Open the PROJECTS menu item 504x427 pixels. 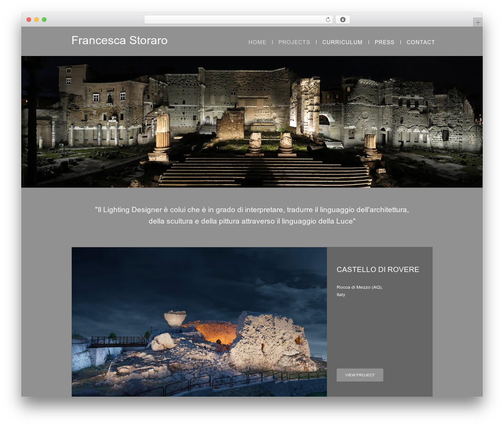click(294, 42)
